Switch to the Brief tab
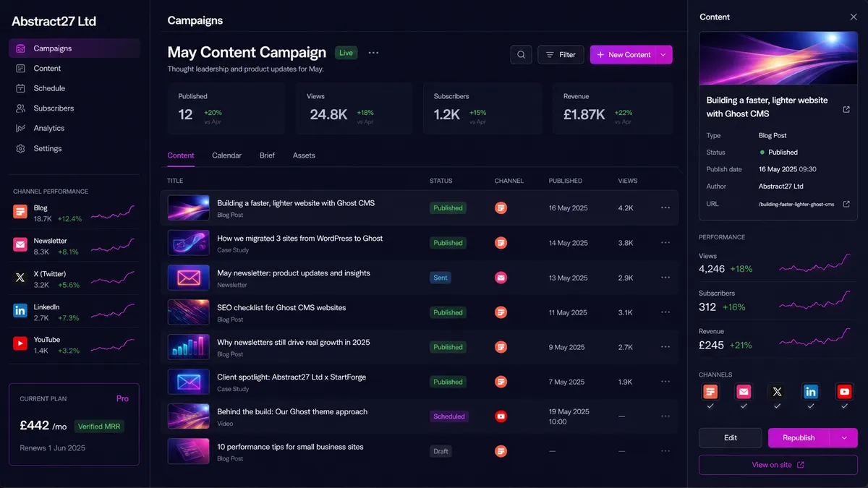The width and height of the screenshot is (868, 488). 267,155
